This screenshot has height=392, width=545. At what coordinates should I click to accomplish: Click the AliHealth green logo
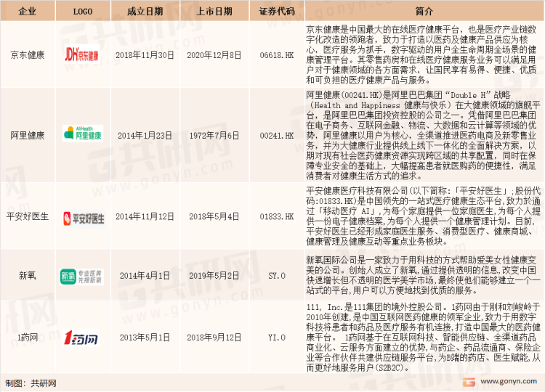tap(82, 134)
